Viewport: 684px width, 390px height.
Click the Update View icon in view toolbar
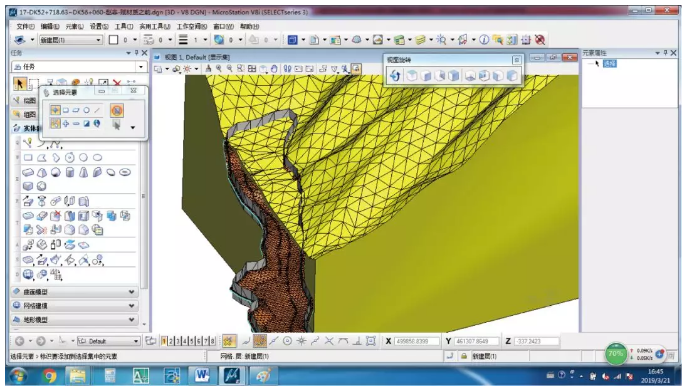tap(208, 68)
